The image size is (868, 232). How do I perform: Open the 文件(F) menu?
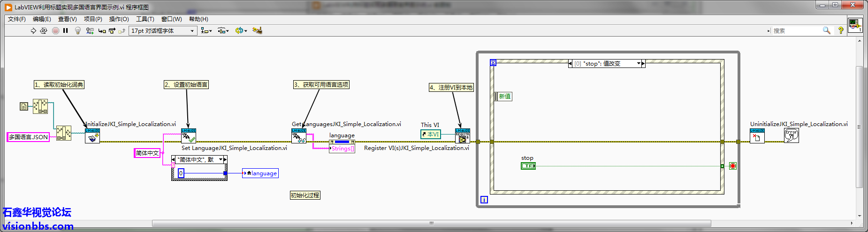pyautogui.click(x=17, y=19)
